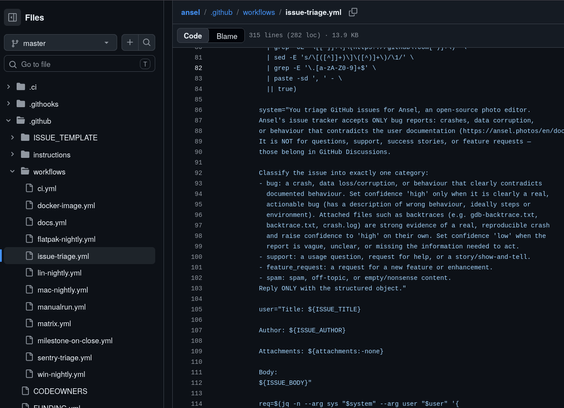Select the .ci folder icon
The image size is (564, 408).
[x=21, y=87]
